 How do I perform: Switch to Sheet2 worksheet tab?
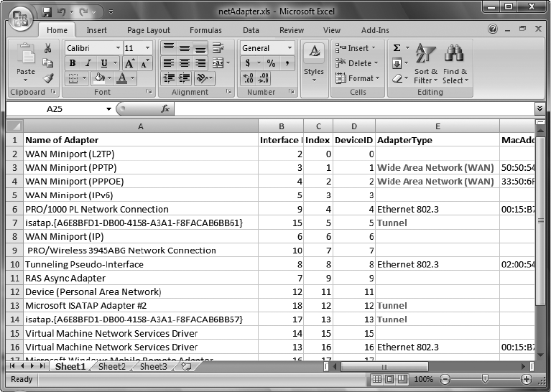[112, 367]
